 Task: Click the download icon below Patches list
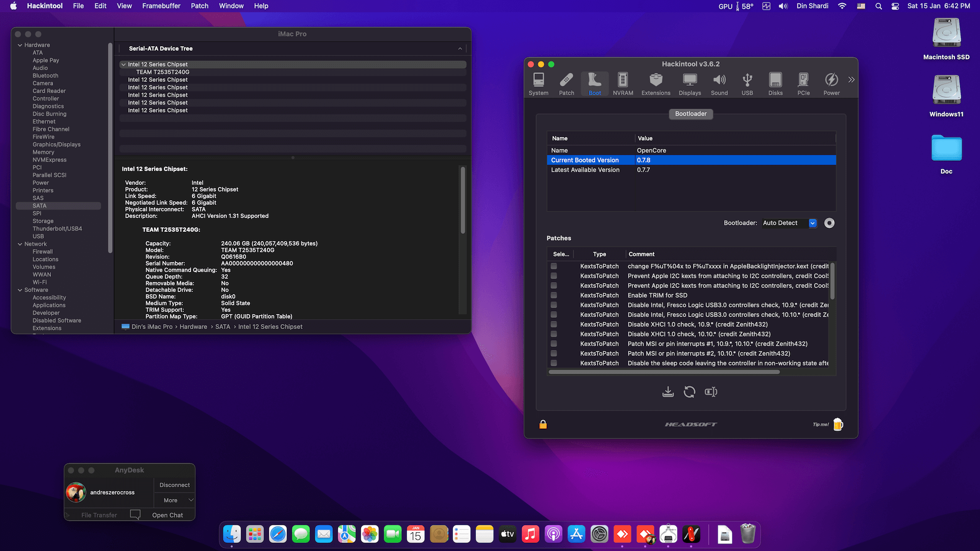point(668,392)
